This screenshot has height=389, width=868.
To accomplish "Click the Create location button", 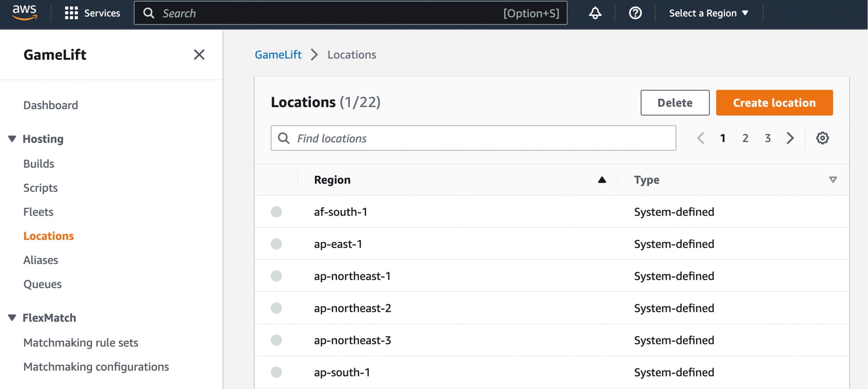I will click(x=774, y=102).
